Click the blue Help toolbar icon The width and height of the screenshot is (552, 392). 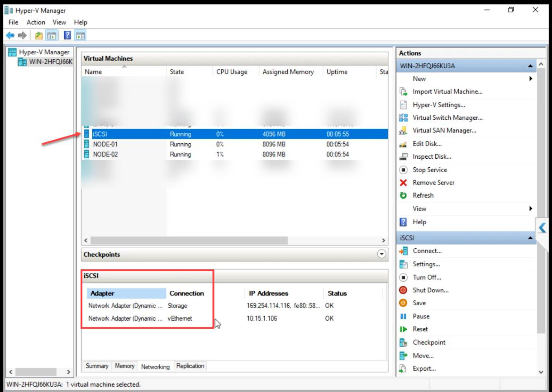click(67, 35)
